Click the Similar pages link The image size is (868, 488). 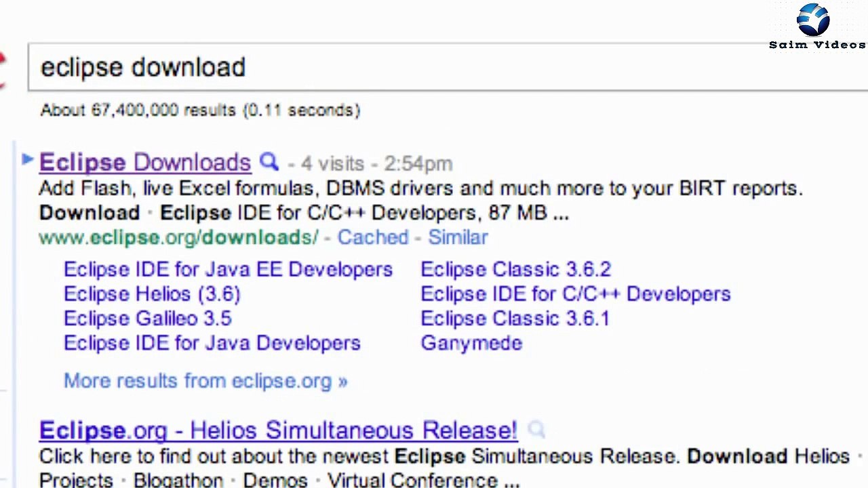[x=458, y=237]
